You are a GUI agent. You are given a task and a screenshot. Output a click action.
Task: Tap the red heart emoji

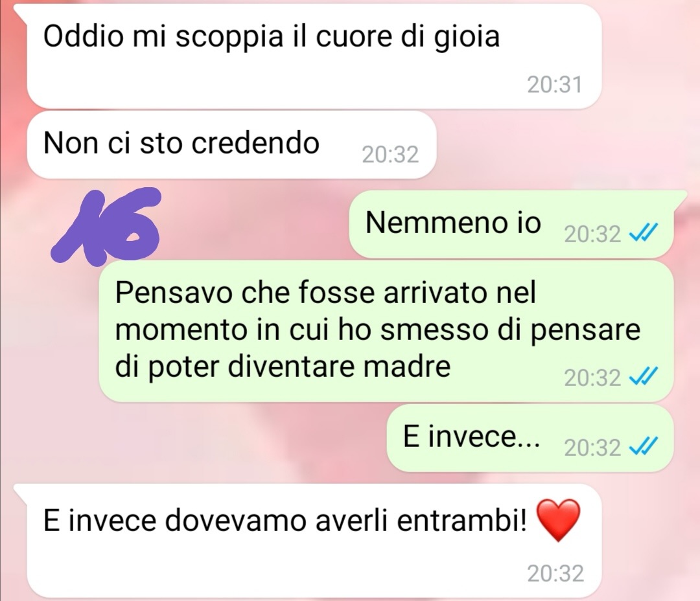tap(557, 521)
